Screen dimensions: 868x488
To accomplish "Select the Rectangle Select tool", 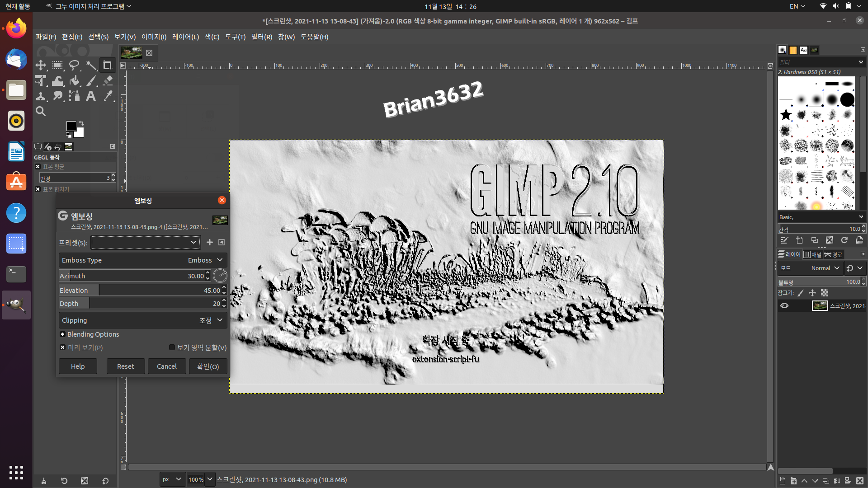I will point(57,65).
